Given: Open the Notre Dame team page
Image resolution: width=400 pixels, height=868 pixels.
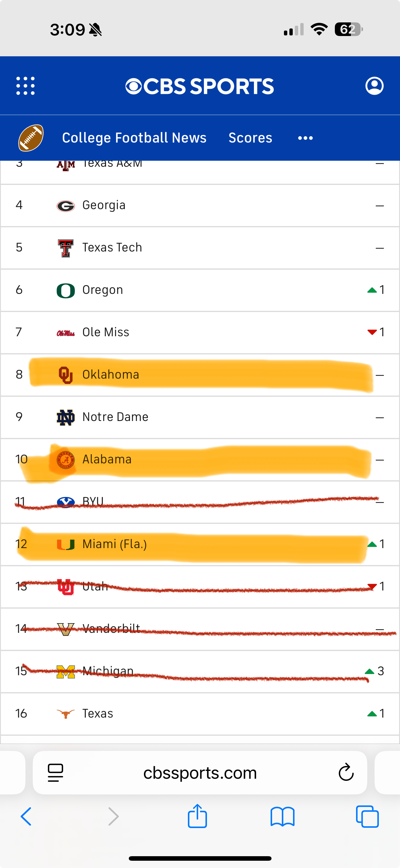Looking at the screenshot, I should tap(115, 417).
